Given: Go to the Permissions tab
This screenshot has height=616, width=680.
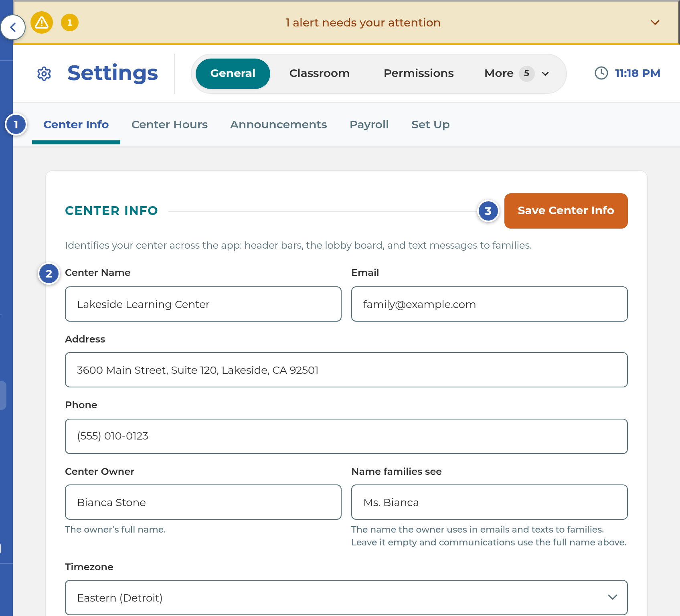Looking at the screenshot, I should pos(419,73).
